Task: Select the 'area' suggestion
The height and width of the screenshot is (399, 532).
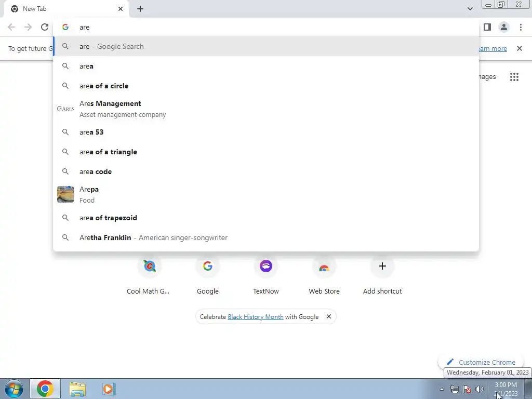Action: 266,66
